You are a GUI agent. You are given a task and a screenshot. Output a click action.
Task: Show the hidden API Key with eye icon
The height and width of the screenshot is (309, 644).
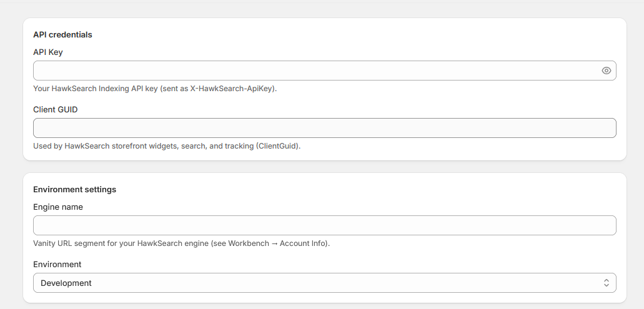click(x=607, y=71)
